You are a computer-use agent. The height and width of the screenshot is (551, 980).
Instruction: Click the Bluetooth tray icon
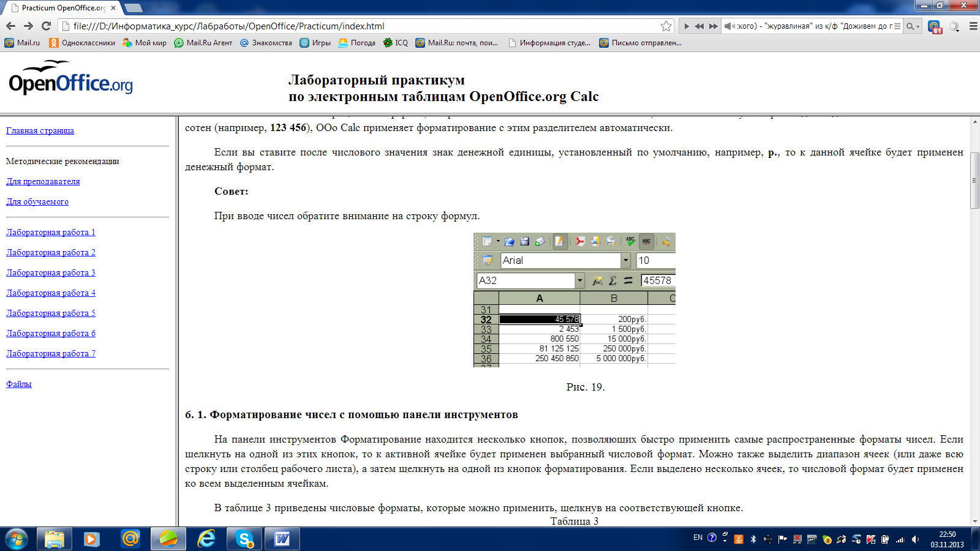[x=753, y=539]
